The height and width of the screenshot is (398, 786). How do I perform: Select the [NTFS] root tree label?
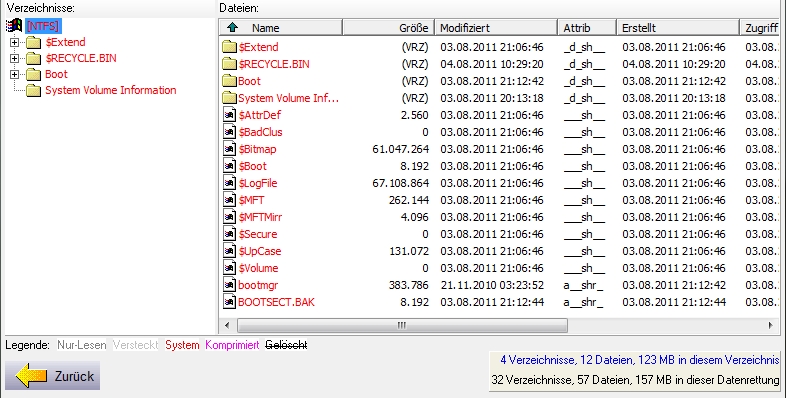(x=43, y=26)
